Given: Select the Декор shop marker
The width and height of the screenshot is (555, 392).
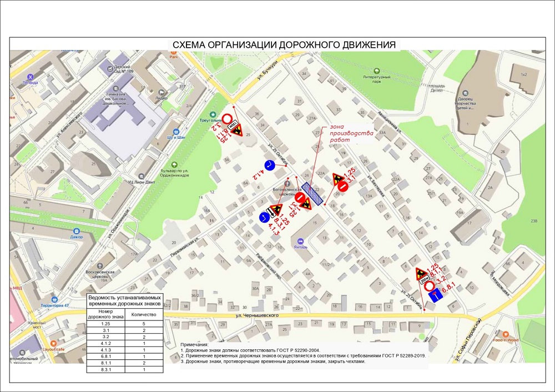Looking at the screenshot, I should 75,229.
